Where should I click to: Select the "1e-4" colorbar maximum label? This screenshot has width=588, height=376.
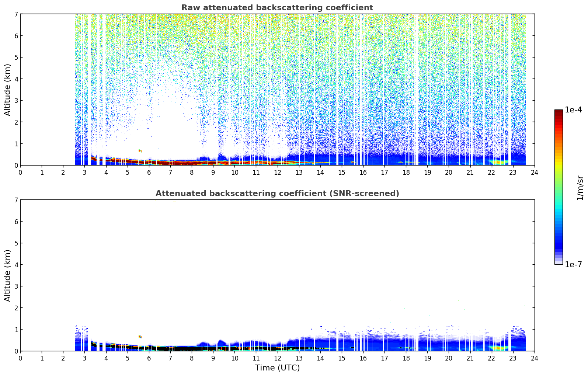pyautogui.click(x=574, y=110)
